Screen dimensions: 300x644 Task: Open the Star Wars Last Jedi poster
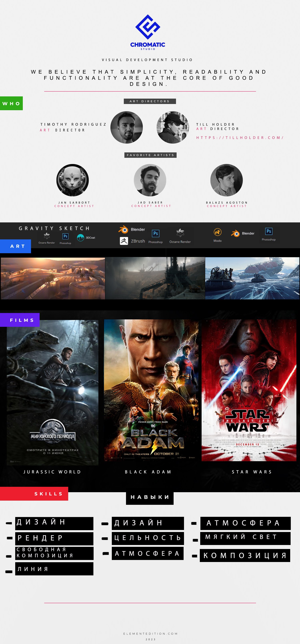(x=249, y=390)
